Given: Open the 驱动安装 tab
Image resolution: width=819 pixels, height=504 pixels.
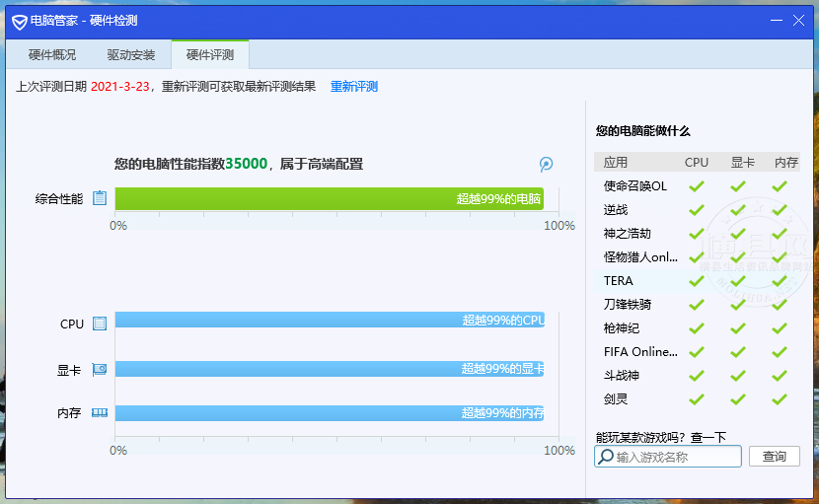Looking at the screenshot, I should [x=131, y=55].
